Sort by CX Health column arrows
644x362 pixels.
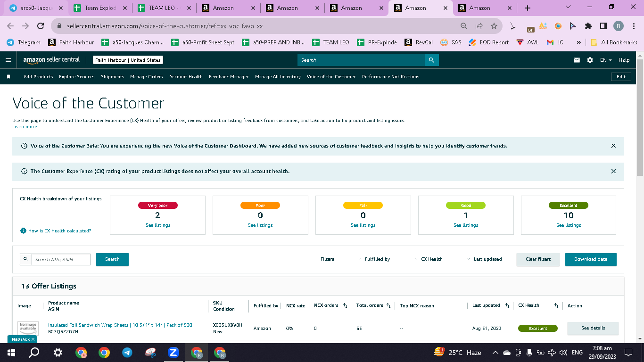pyautogui.click(x=556, y=306)
